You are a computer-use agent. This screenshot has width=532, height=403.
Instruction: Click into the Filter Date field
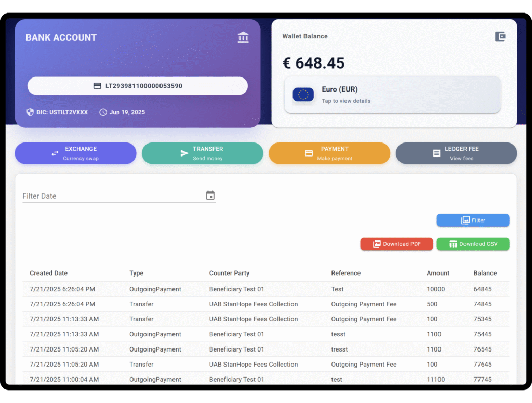pyautogui.click(x=112, y=196)
